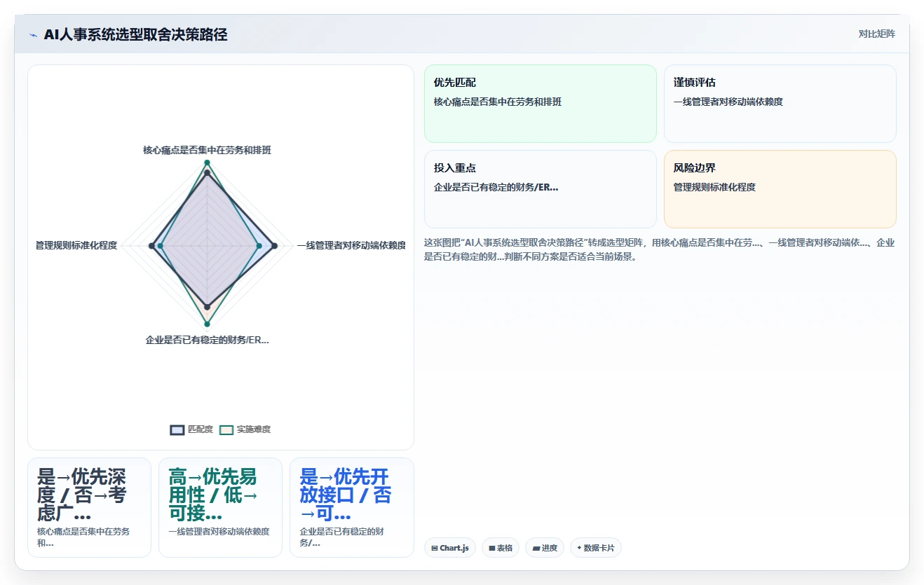Click the rightmost dark 匹配度 radar data point
The width and height of the screenshot is (924, 585).
[x=274, y=245]
